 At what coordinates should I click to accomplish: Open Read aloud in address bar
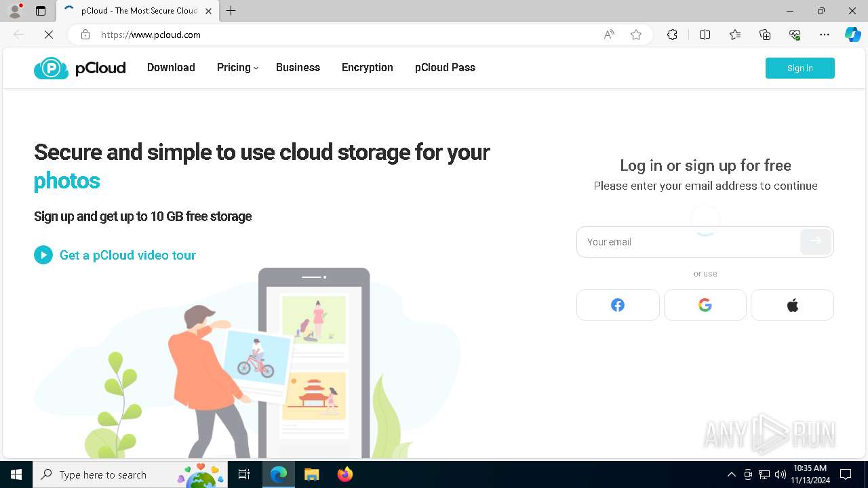tap(609, 35)
